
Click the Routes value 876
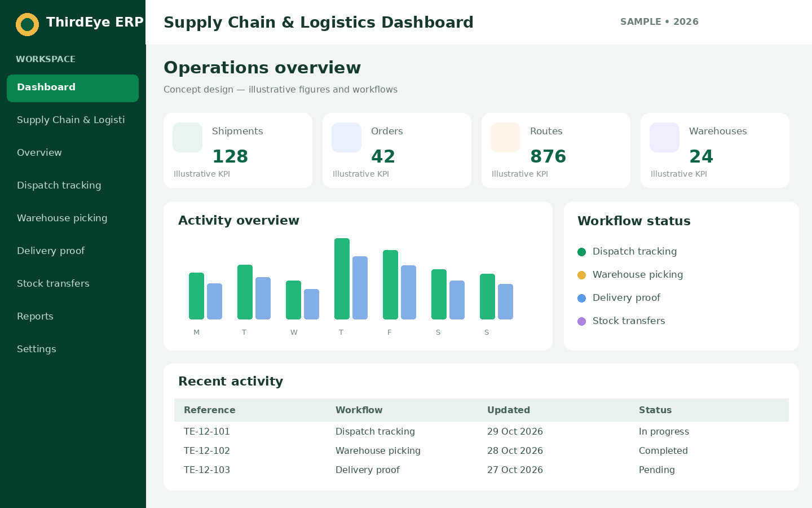(x=548, y=156)
